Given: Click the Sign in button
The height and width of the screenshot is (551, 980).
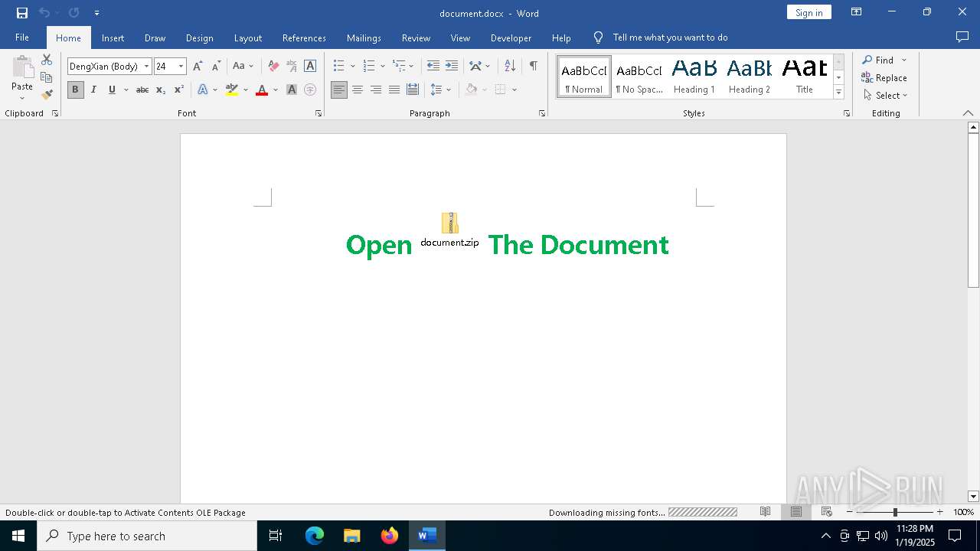Looking at the screenshot, I should (x=808, y=12).
